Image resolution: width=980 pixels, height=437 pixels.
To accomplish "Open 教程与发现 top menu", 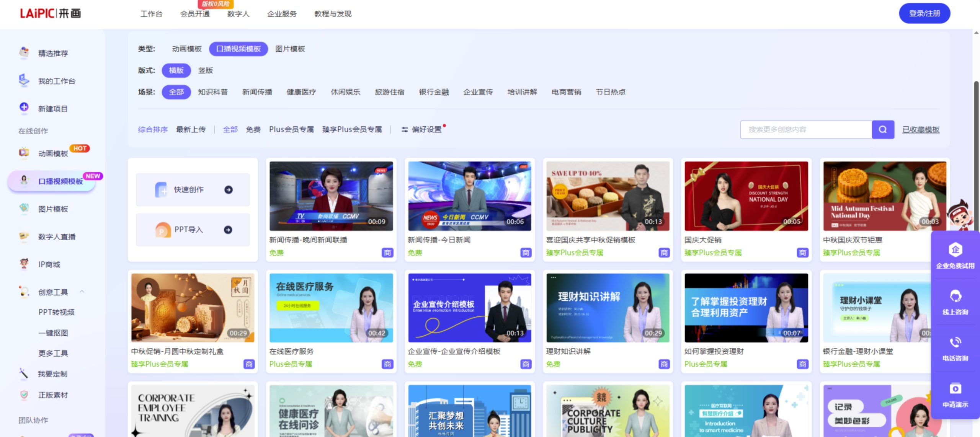I will [x=333, y=14].
